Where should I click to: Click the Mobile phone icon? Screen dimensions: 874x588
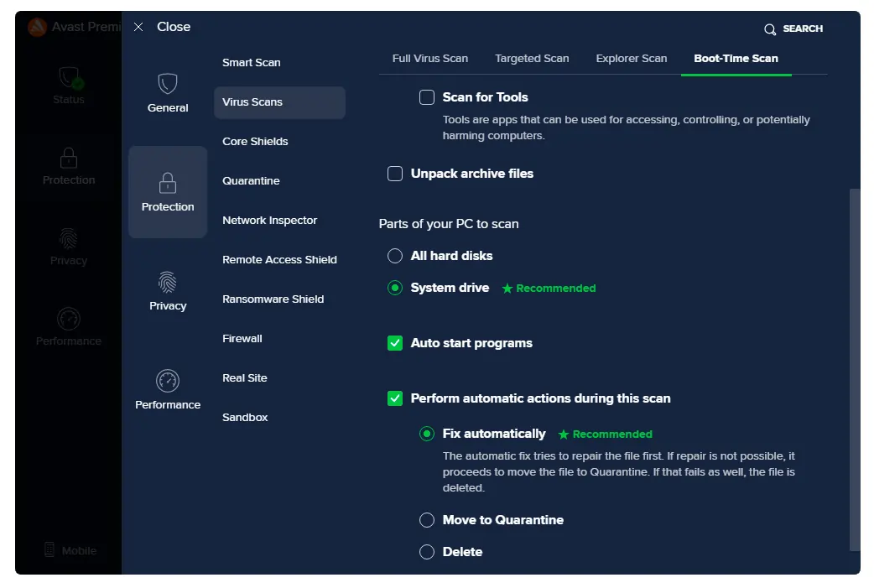pos(49,549)
